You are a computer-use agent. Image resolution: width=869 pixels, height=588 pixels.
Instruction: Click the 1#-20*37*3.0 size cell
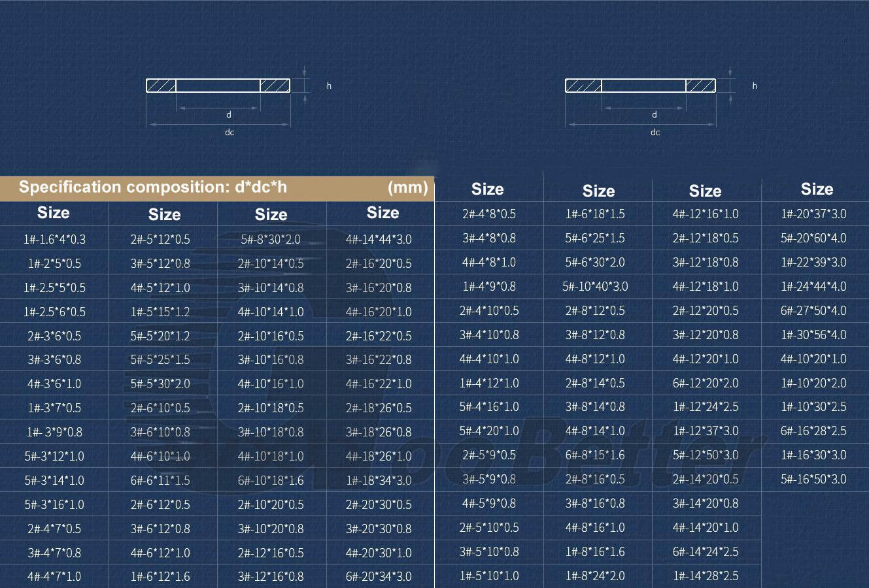click(813, 214)
